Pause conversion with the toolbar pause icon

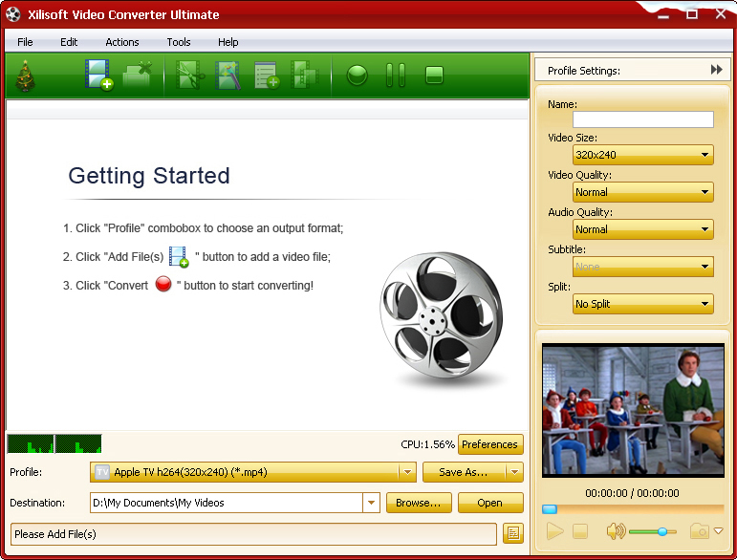[x=396, y=75]
